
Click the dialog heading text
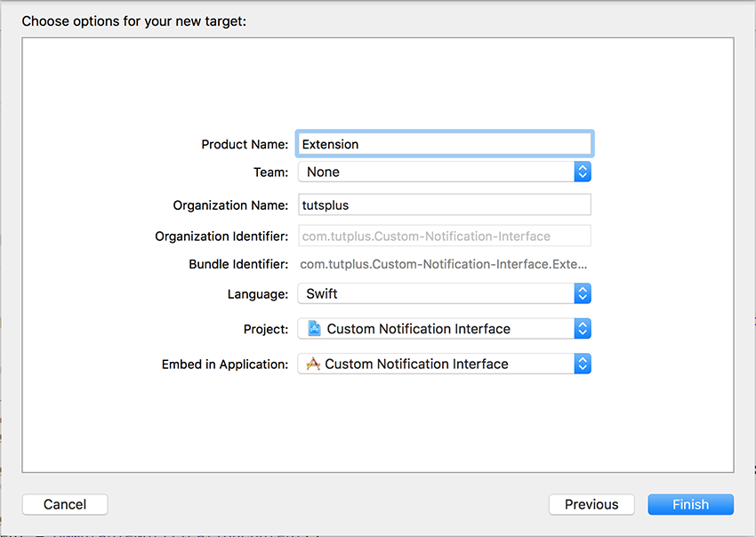coord(134,21)
